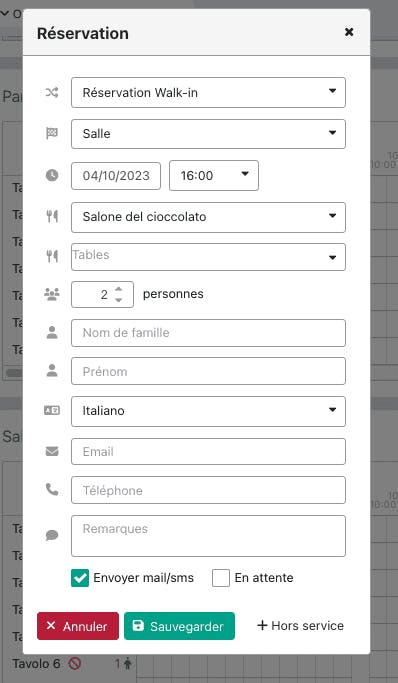The image size is (398, 683).
Task: Click the shuffle icon beside Réservation Walk-in
Action: coord(52,92)
